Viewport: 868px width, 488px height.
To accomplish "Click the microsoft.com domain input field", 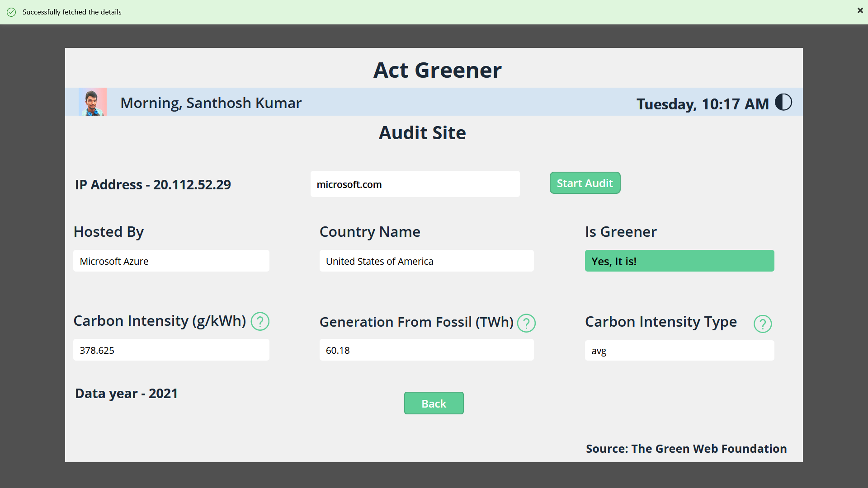I will tap(415, 184).
